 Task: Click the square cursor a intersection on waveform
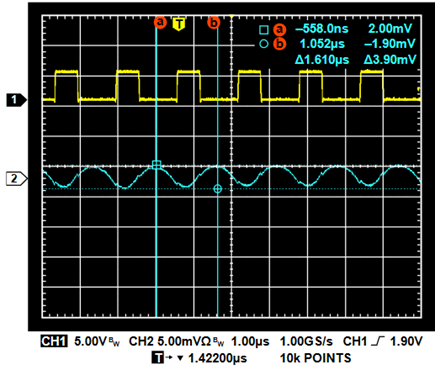pos(156,164)
